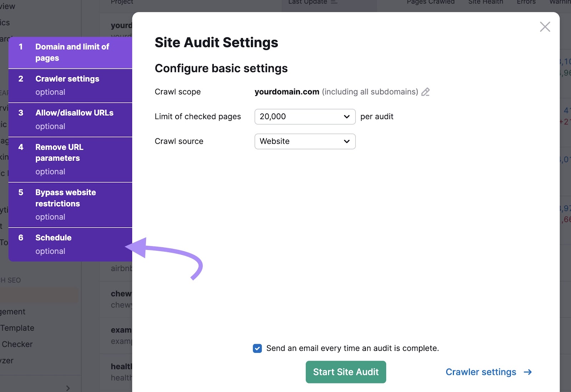This screenshot has width=571, height=392.
Task: Follow the Crawler settings link at bottom right
Action: click(x=480, y=372)
